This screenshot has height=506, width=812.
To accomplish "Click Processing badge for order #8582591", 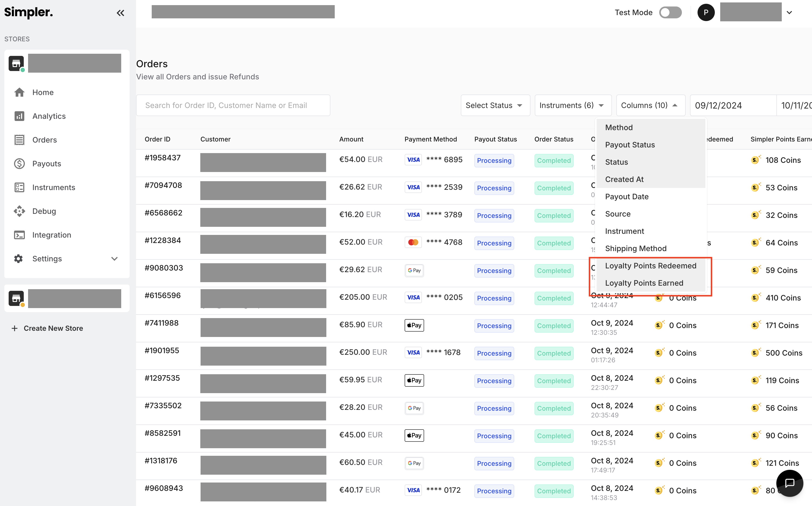I will pyautogui.click(x=494, y=436).
